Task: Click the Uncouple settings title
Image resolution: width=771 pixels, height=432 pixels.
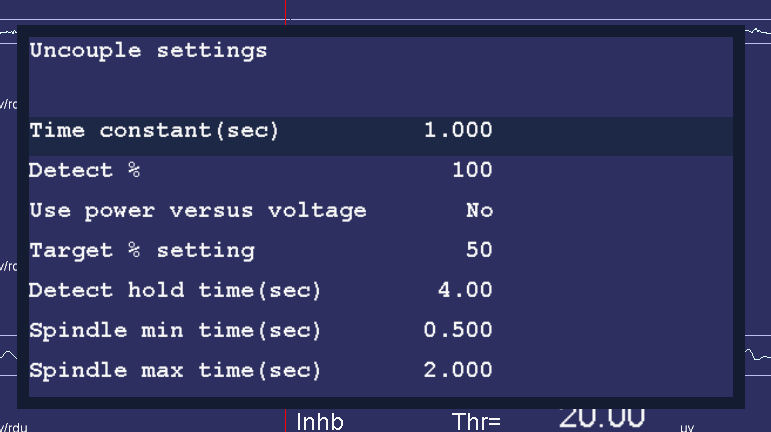Action: pyautogui.click(x=148, y=51)
